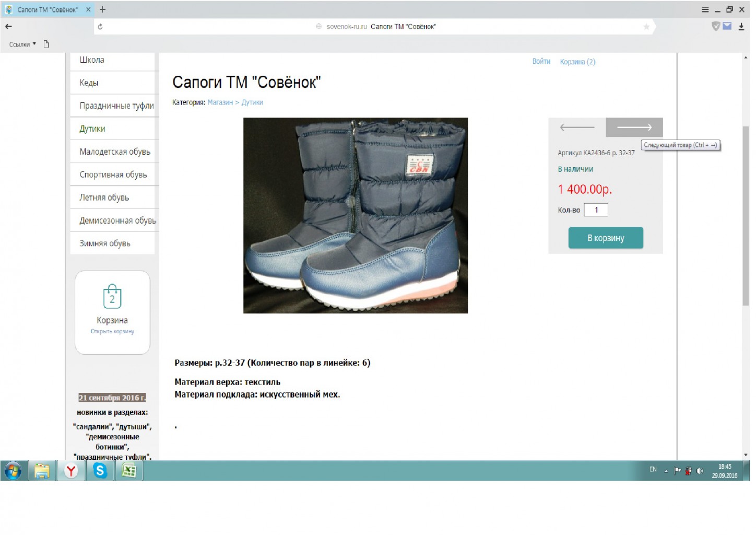
Task: Click the Открыть корзину link
Action: pyautogui.click(x=112, y=331)
